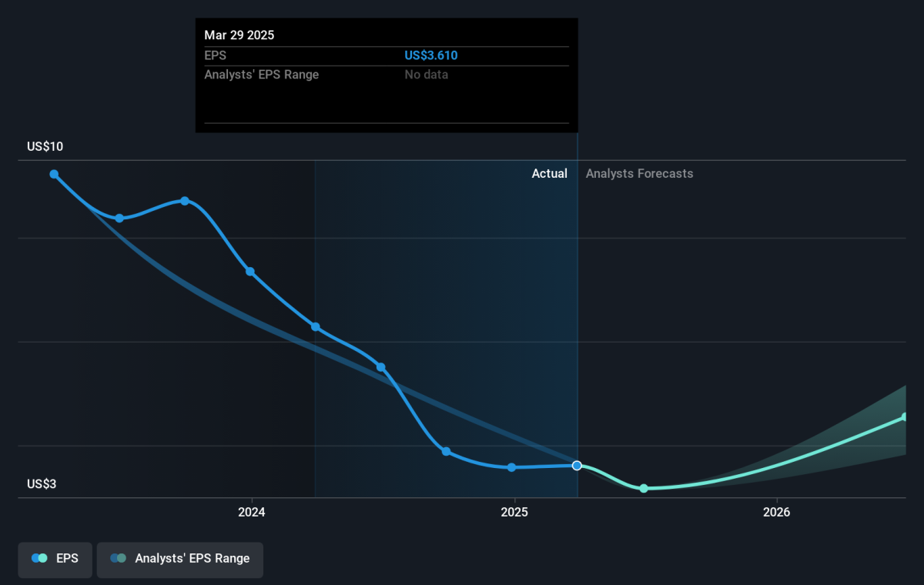Click the Analysts' EPS Range legend dots icon
The image size is (924, 585).
tap(118, 559)
